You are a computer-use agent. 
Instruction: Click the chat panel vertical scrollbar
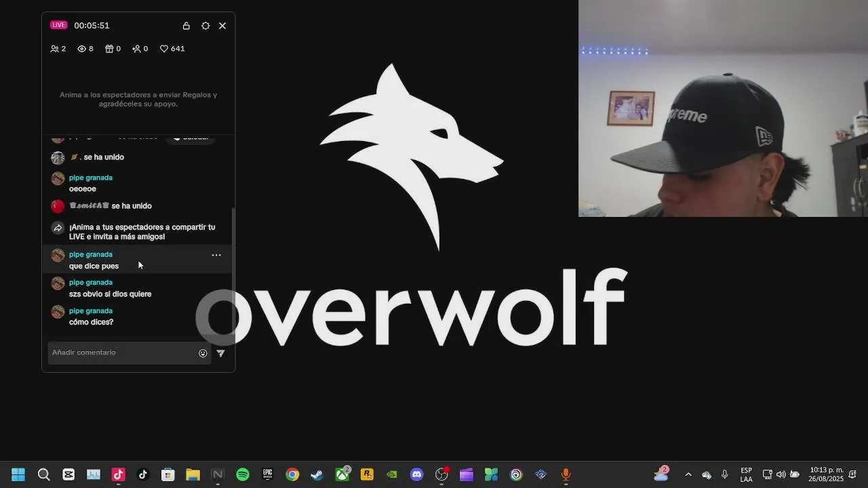click(233, 271)
